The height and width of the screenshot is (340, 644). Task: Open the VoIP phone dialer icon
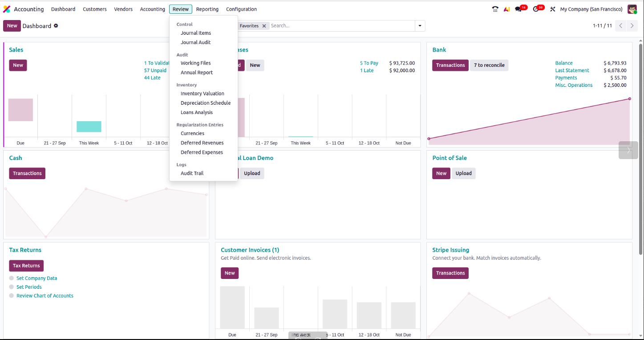495,9
